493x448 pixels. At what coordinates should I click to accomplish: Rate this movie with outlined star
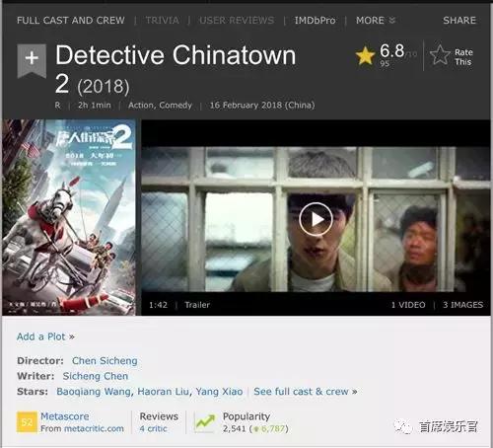(x=452, y=56)
